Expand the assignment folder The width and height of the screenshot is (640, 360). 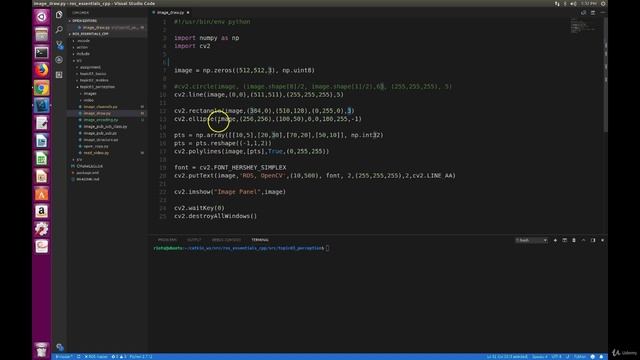tap(90, 67)
